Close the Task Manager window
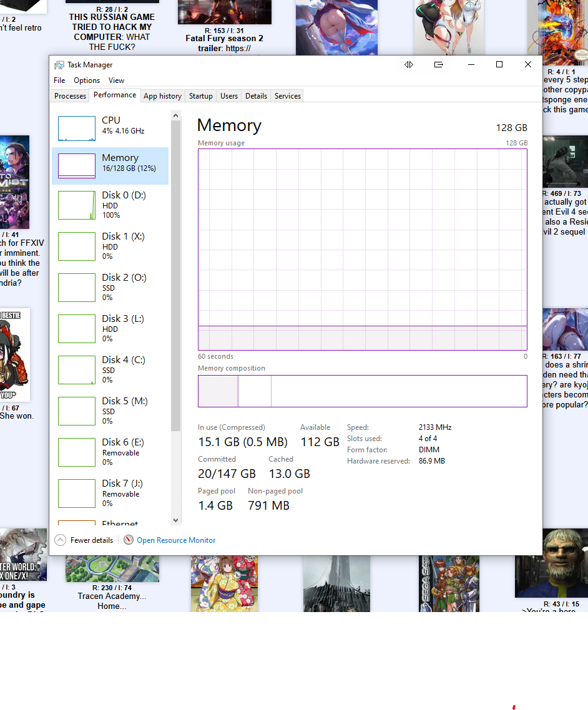 527,65
